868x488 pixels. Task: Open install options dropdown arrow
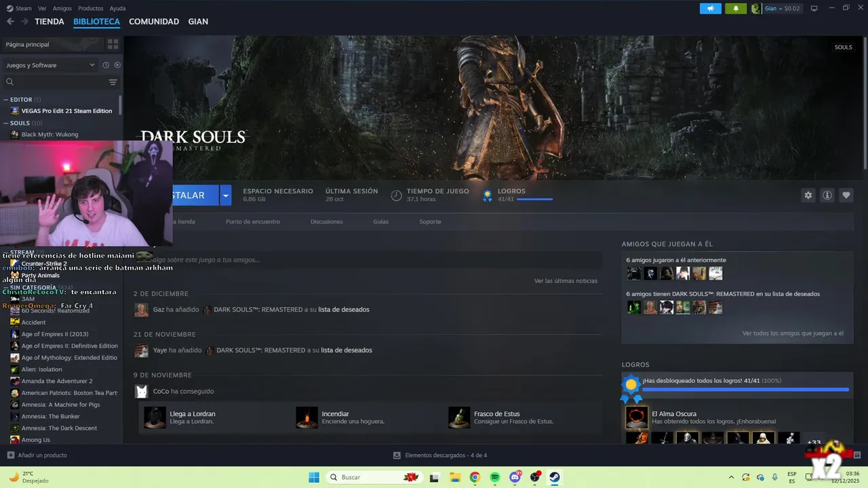pyautogui.click(x=226, y=195)
